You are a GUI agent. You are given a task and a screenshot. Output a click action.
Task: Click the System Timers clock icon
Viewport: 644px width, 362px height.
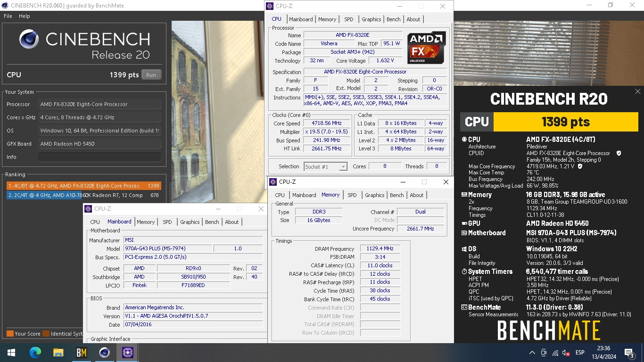tap(464, 271)
